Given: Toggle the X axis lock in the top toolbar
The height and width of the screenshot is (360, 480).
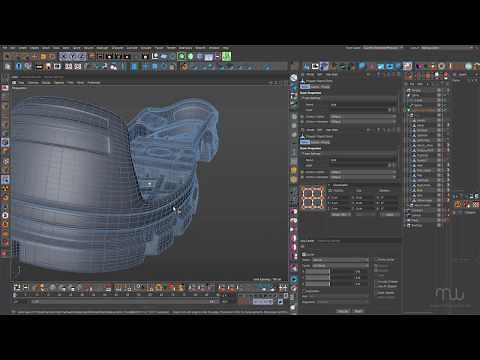Looking at the screenshot, I should pos(65,56).
